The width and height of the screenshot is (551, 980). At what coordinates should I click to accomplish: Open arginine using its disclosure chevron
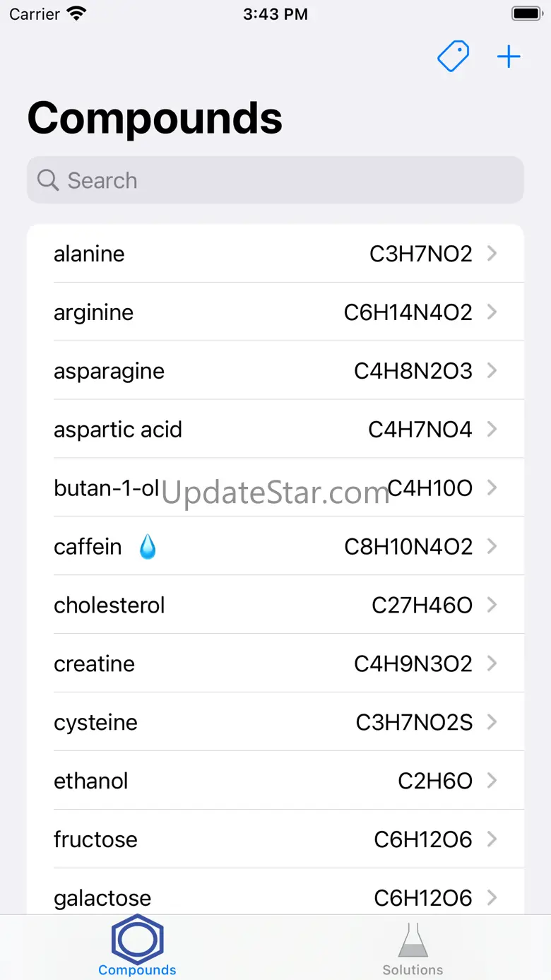click(492, 312)
